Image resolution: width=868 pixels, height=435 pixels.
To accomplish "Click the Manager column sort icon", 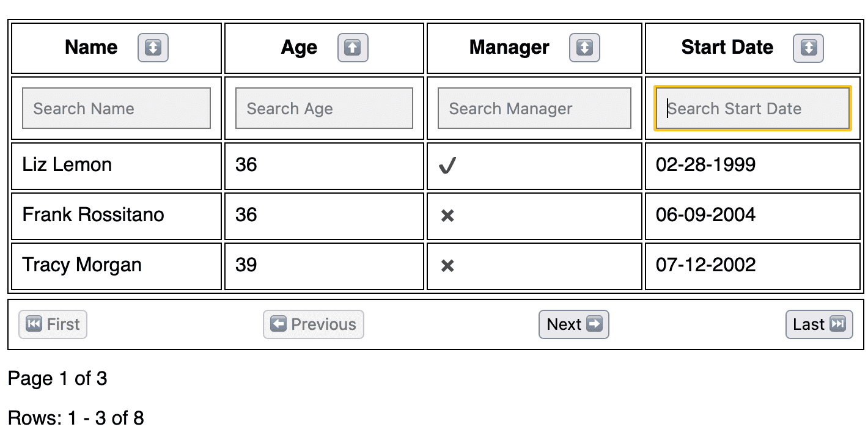I will pyautogui.click(x=584, y=48).
